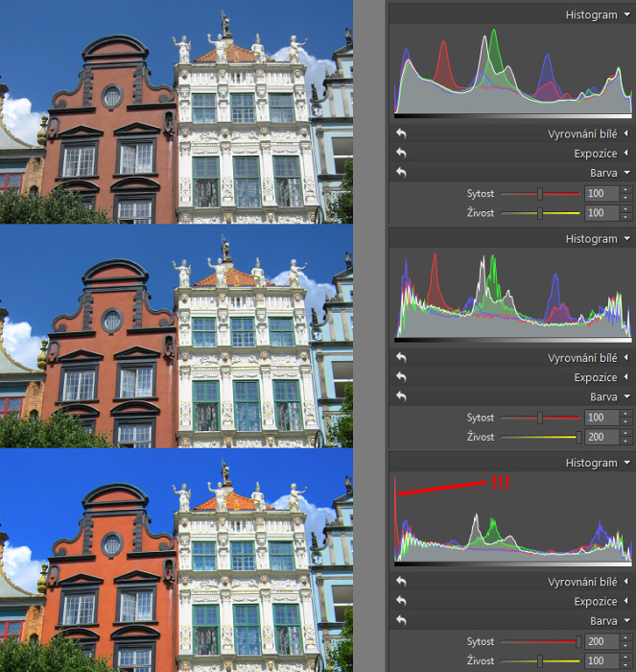Image resolution: width=636 pixels, height=672 pixels.
Task: Click Expozice reset arrow in middle panel
Action: tap(401, 377)
